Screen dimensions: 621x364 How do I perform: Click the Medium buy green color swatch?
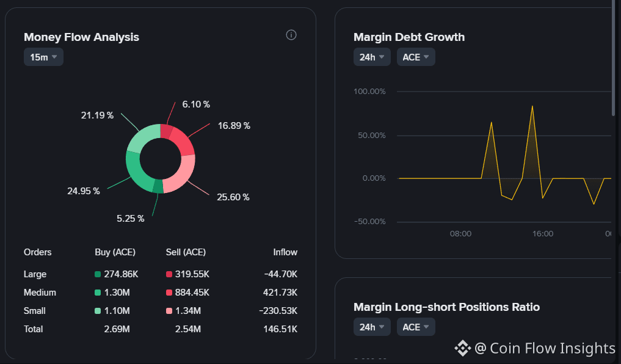click(x=98, y=293)
